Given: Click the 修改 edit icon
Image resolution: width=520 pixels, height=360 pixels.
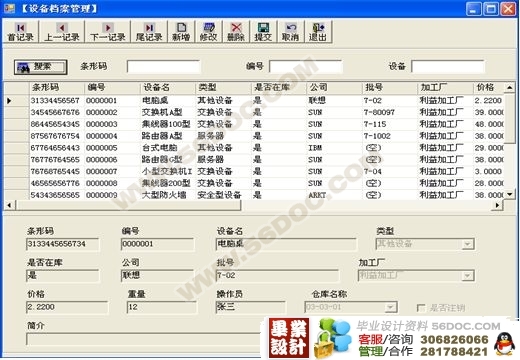Looking at the screenshot, I should tap(208, 32).
